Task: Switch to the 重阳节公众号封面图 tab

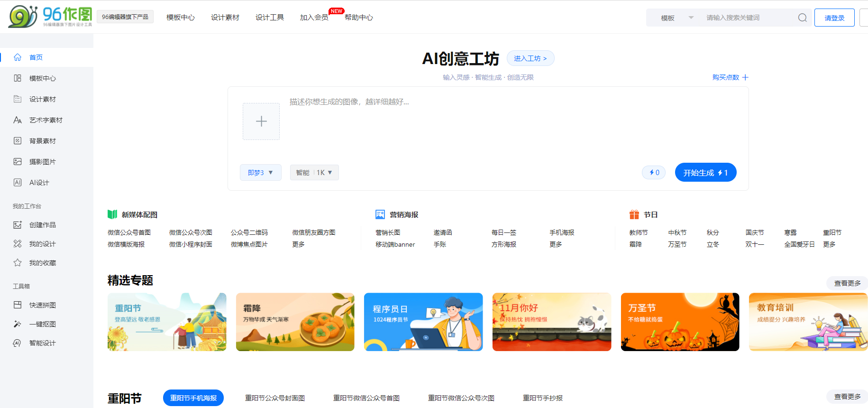Action: (x=275, y=398)
